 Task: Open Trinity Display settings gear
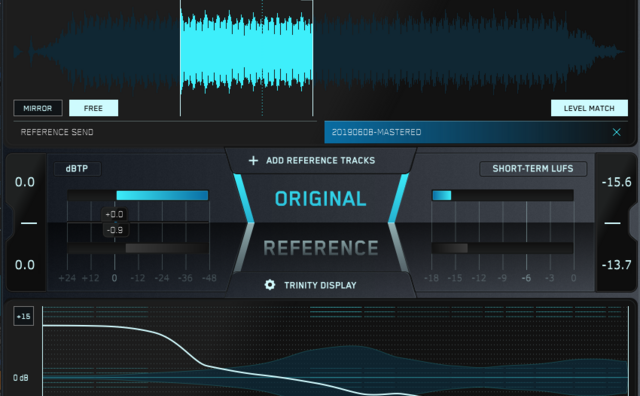pyautogui.click(x=270, y=285)
